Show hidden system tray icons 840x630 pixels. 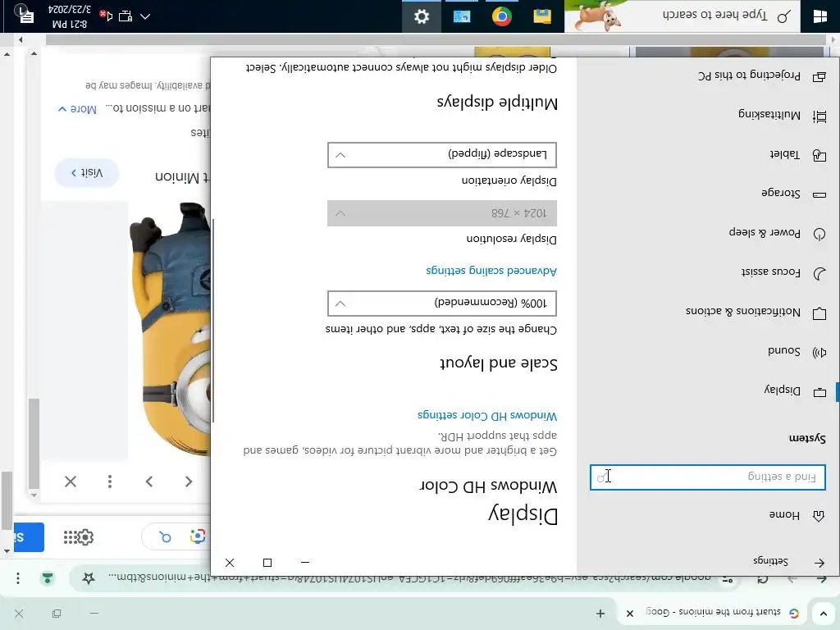tap(145, 16)
